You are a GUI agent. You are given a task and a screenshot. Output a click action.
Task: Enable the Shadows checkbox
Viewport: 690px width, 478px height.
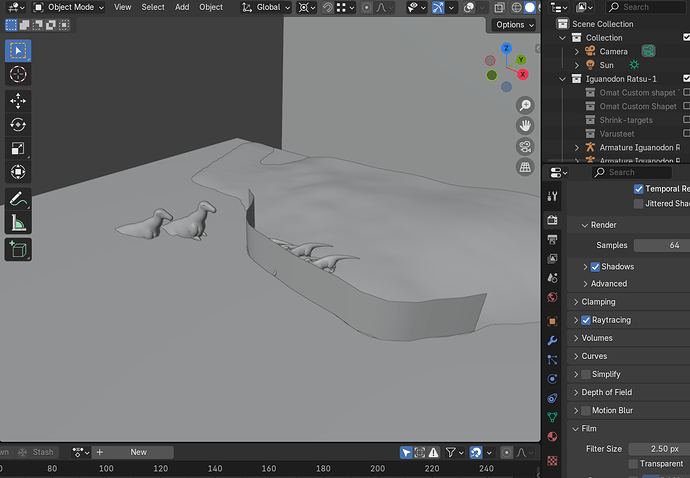(595, 267)
